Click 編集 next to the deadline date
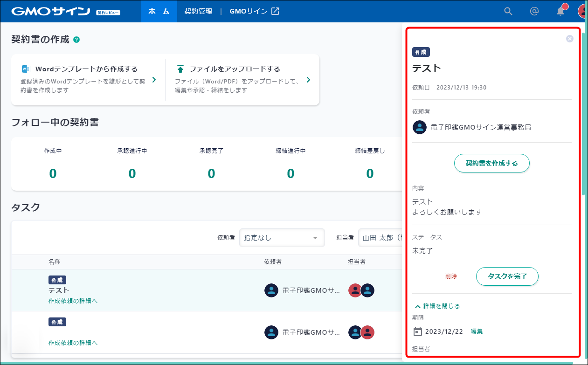The height and width of the screenshot is (365, 588). [x=476, y=331]
